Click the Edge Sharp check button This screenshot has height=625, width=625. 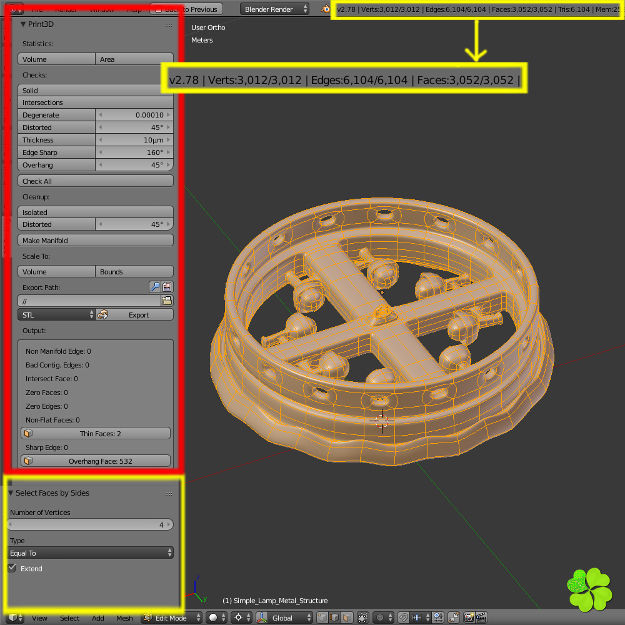56,152
